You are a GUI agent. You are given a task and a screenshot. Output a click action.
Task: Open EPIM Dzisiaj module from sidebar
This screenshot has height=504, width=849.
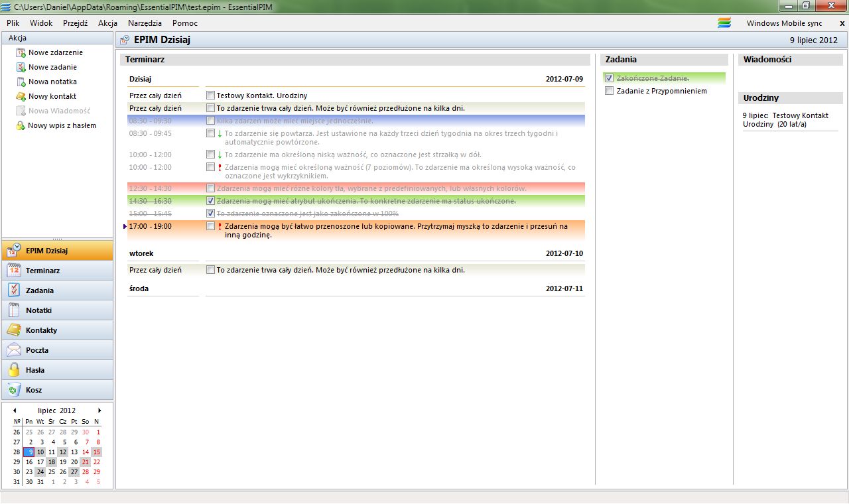coord(57,251)
